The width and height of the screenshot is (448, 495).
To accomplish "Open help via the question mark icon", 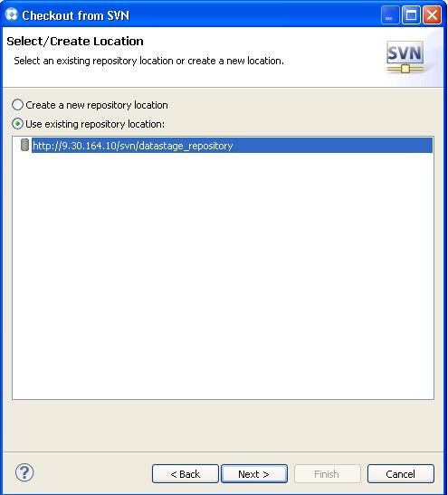I will pyautogui.click(x=24, y=472).
